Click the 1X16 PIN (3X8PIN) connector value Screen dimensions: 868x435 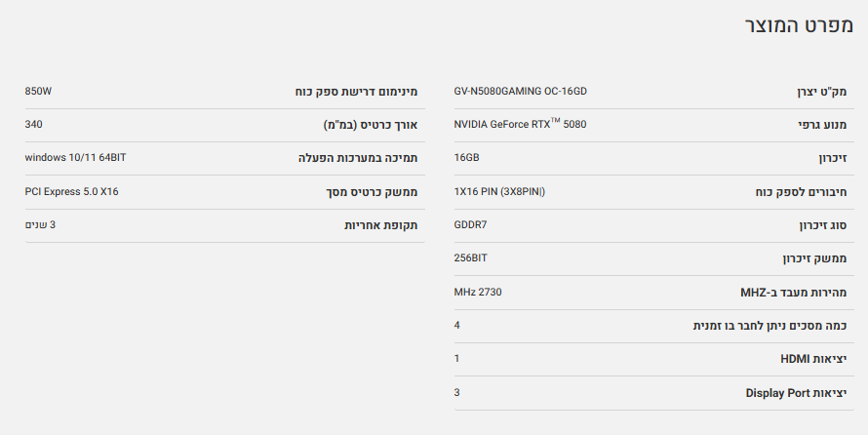click(499, 191)
